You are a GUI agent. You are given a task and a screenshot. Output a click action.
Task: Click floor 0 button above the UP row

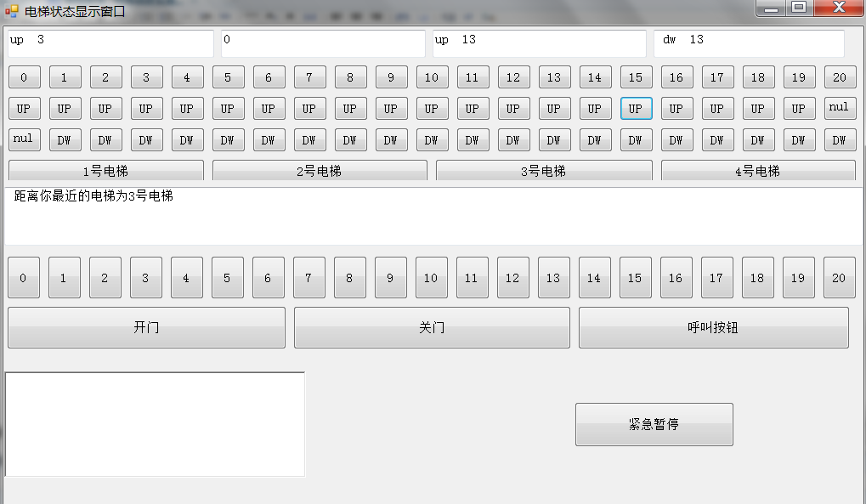[x=25, y=77]
